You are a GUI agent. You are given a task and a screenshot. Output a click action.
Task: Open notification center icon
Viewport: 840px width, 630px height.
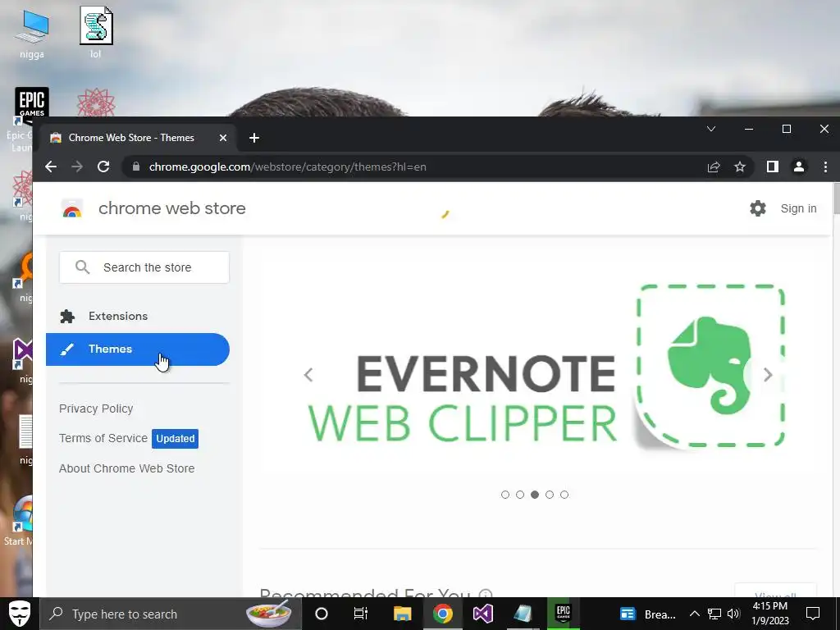(x=813, y=614)
